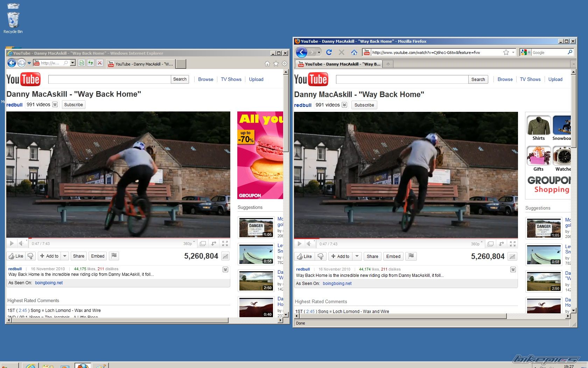Mute the video in the Firefox player
This screenshot has height=368, width=588.
click(x=309, y=244)
